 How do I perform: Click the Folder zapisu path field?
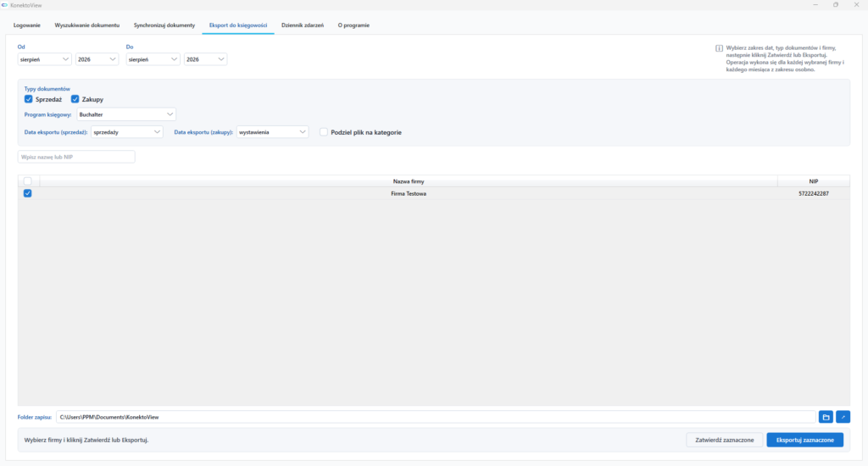click(436, 418)
